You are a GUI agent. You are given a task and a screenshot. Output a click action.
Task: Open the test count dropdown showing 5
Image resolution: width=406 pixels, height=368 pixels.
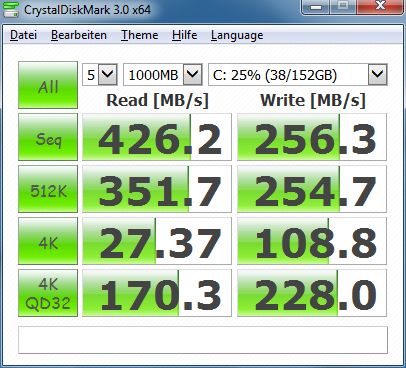click(x=100, y=74)
